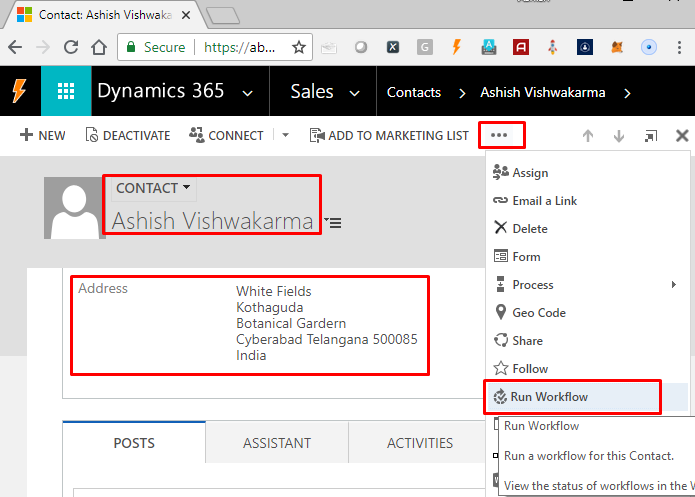
Task: Open the Dynamics 365 app launcher grid
Action: 66,91
